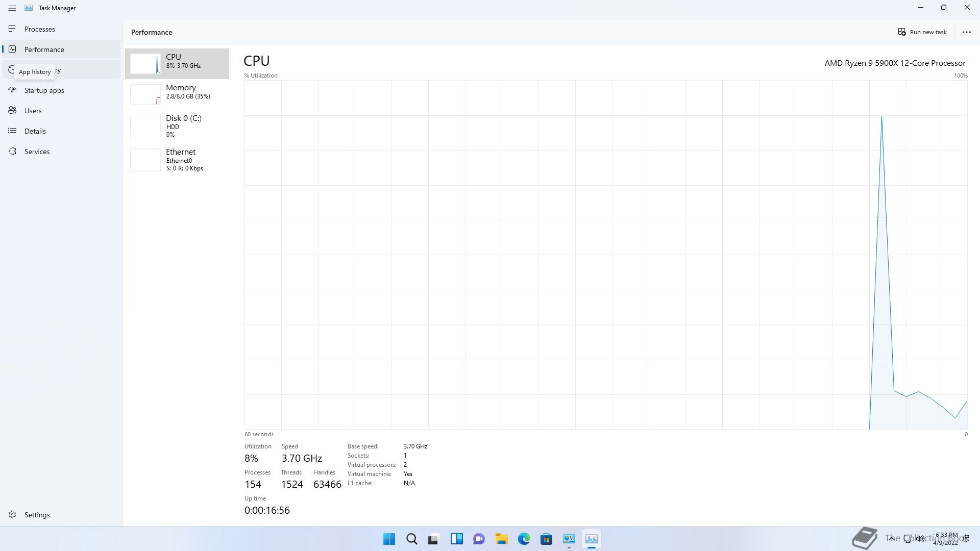
Task: Click the handles count 63466
Action: (x=327, y=484)
